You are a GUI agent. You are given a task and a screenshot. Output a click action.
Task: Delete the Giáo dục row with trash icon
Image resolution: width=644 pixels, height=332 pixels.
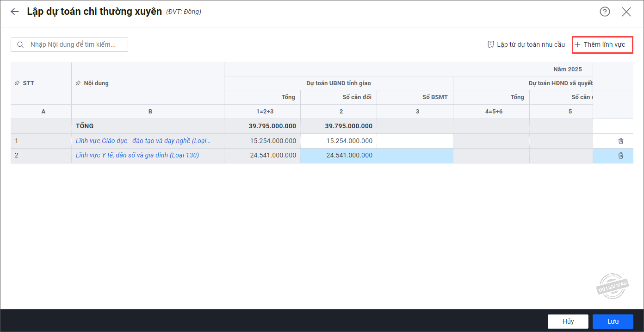coord(621,141)
